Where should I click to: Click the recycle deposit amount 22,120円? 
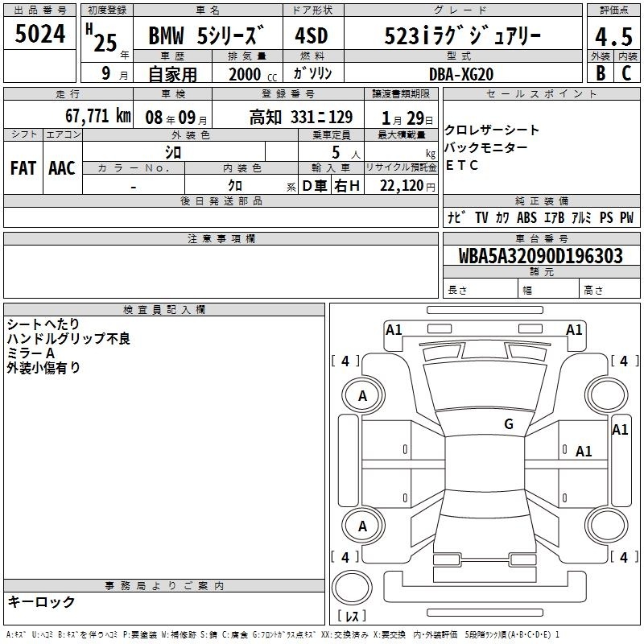(x=407, y=186)
